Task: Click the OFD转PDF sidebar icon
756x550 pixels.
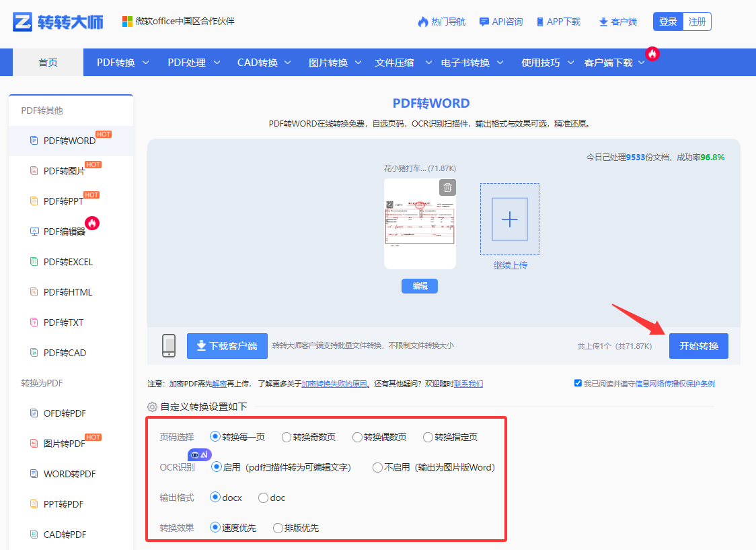Action: [34, 413]
